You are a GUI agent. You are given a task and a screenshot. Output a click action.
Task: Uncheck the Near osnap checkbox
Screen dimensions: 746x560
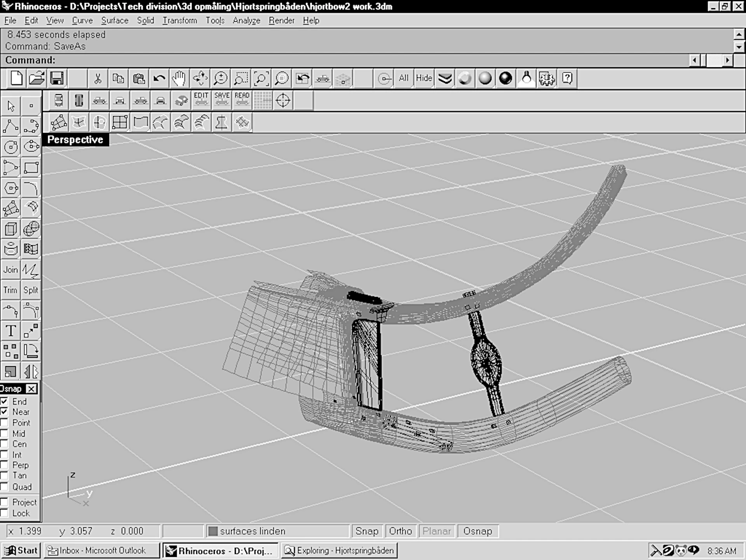(x=4, y=412)
